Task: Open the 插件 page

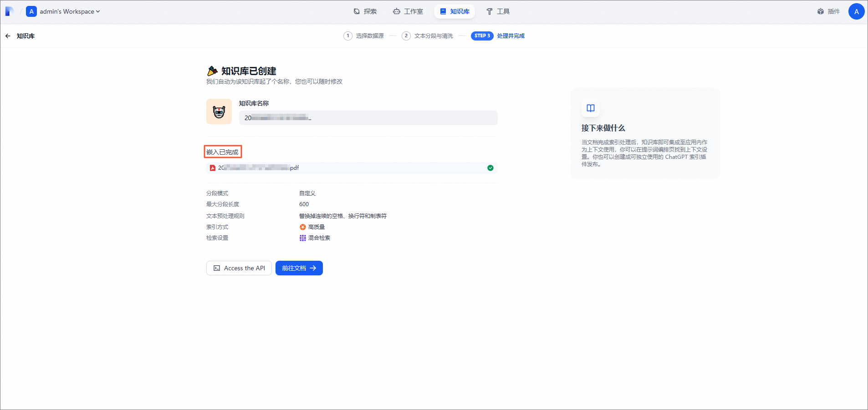Action: 828,11
